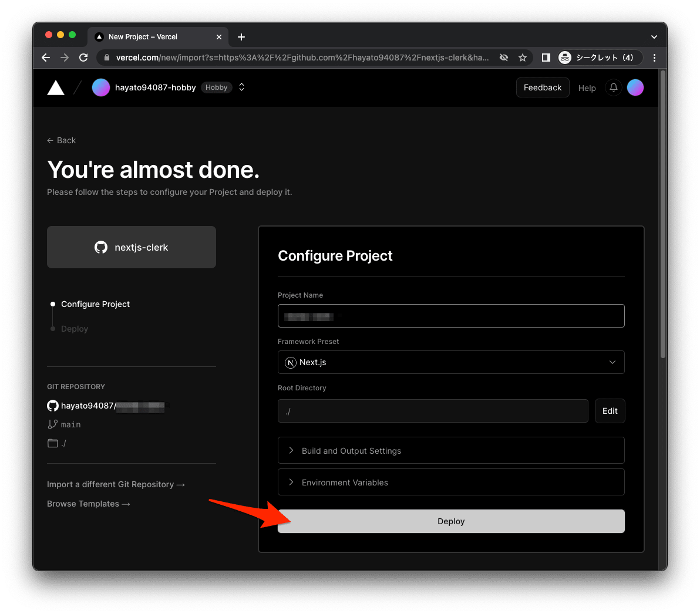Open a new browser tab
The width and height of the screenshot is (700, 614).
click(241, 37)
